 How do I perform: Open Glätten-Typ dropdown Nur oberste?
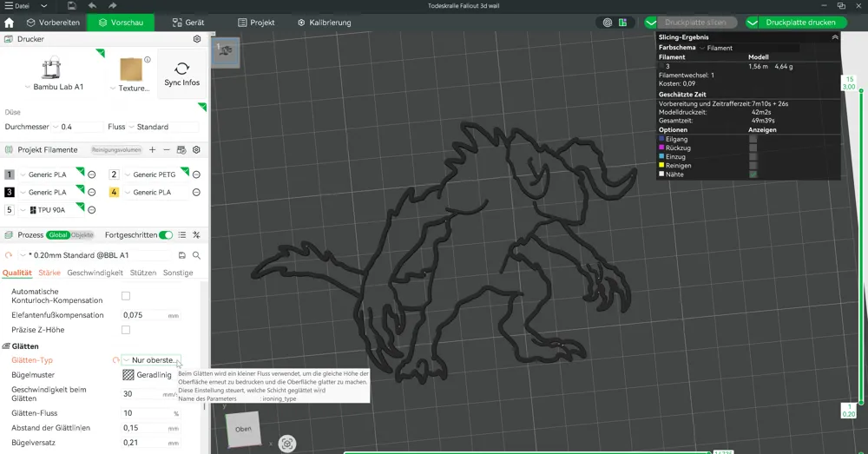click(151, 360)
